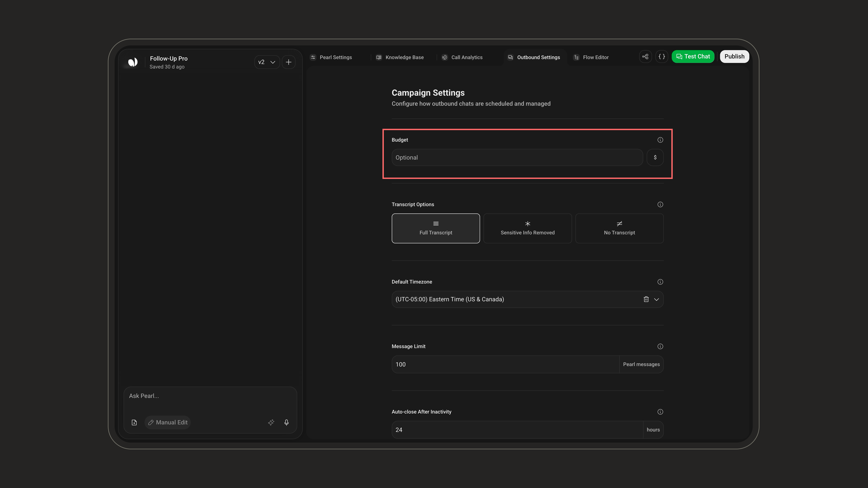Expand the Default Timezone dropdown
Image resolution: width=868 pixels, height=488 pixels.
pos(656,299)
